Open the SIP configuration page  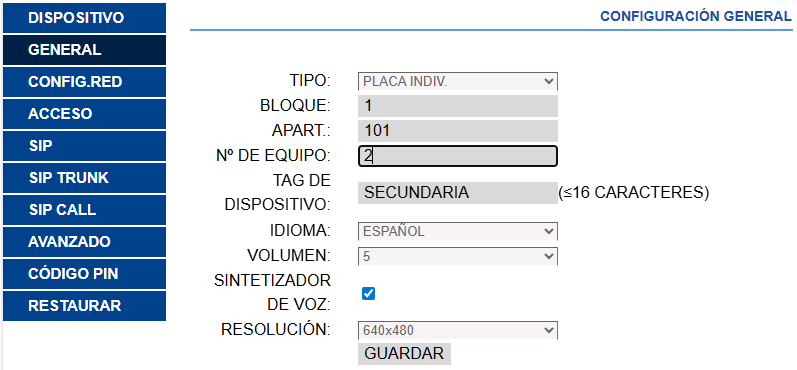84,146
